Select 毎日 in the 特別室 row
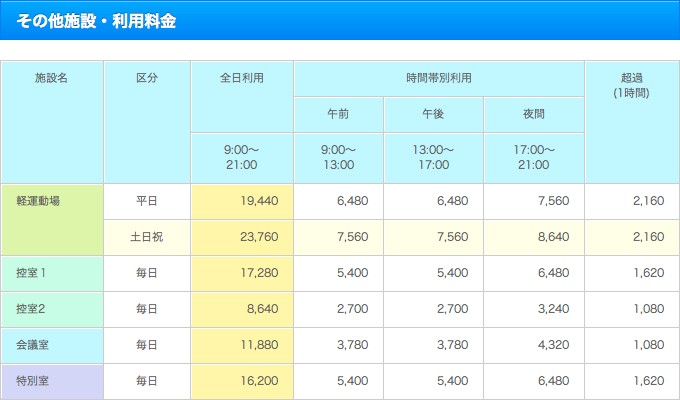Image resolution: width=680 pixels, height=400 pixels. [x=147, y=381]
